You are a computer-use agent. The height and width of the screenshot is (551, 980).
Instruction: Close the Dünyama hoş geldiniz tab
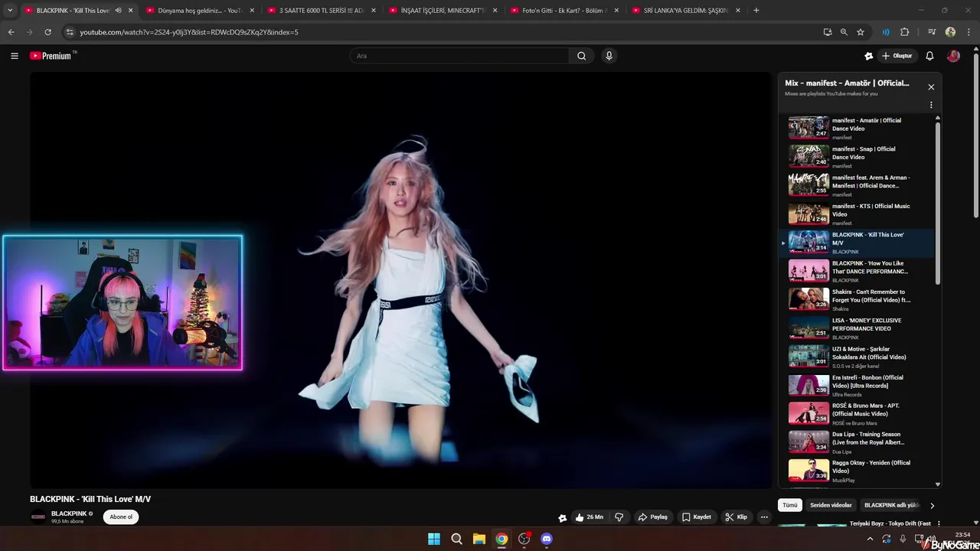[252, 11]
